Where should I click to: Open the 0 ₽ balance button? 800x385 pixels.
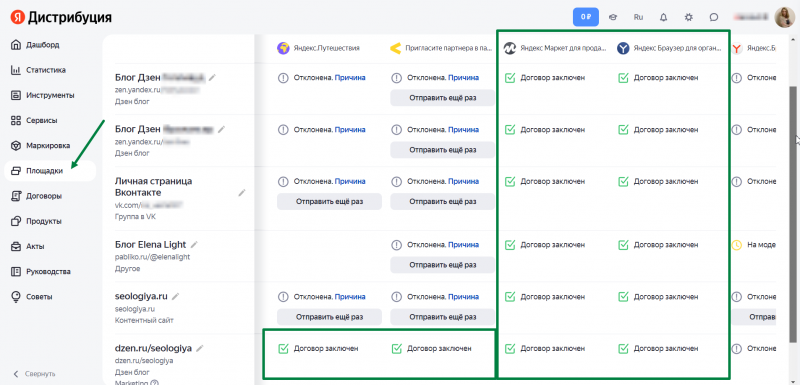pos(586,17)
